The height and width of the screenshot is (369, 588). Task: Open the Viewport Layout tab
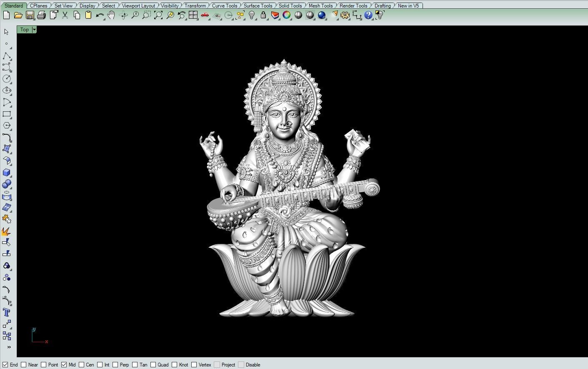coord(138,6)
